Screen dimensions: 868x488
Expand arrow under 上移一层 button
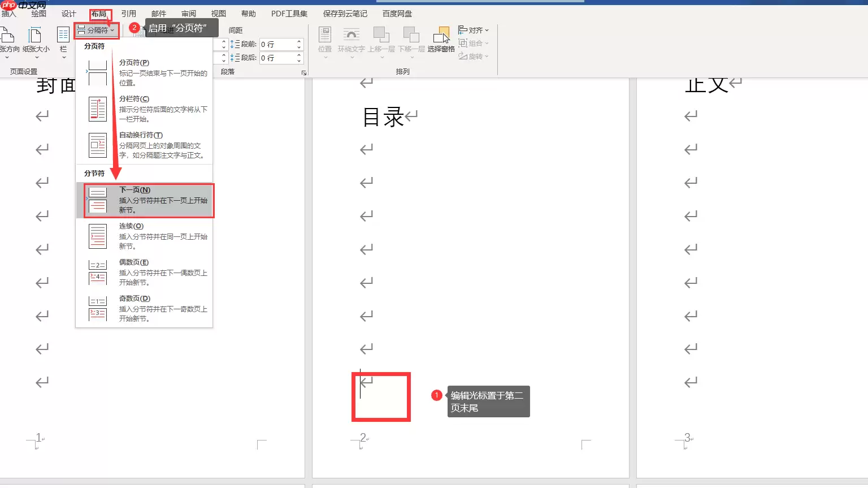tap(381, 57)
